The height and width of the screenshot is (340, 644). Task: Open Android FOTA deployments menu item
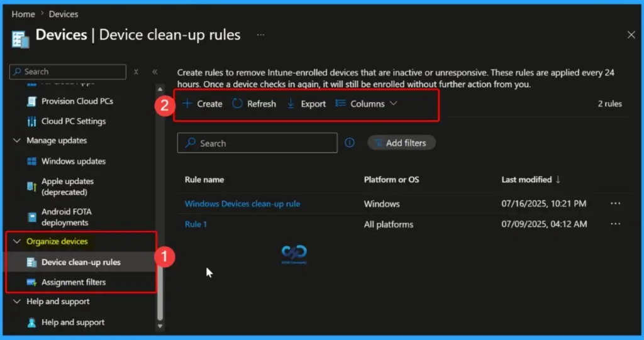click(x=67, y=217)
